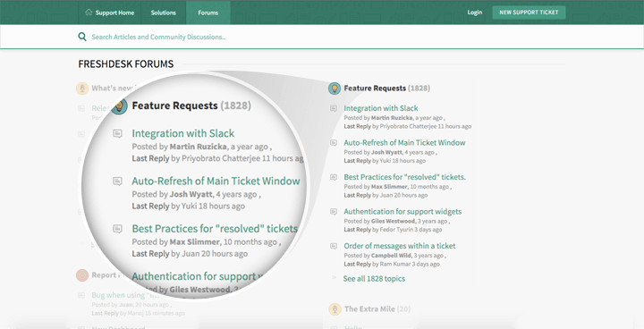The height and width of the screenshot is (329, 644).
Task: Click author name Max Slimmer in right column
Action: coord(390,187)
